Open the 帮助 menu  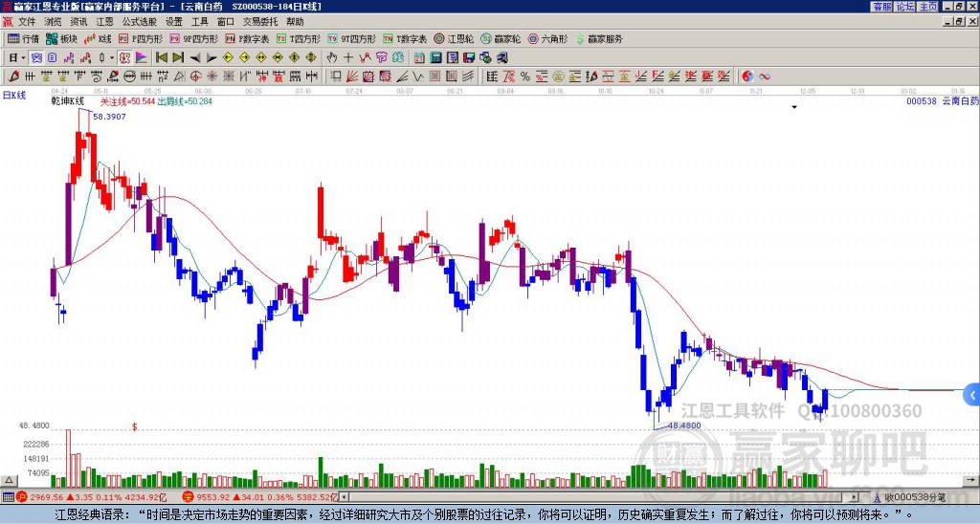pos(295,22)
